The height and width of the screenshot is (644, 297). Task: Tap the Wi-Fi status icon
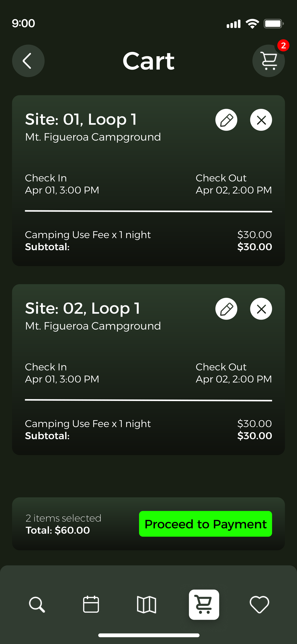pos(252,24)
